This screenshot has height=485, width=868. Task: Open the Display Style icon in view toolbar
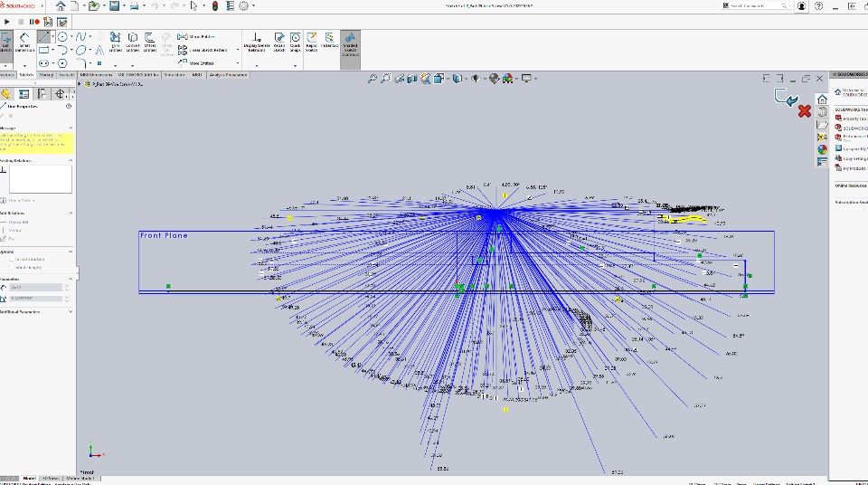458,79
